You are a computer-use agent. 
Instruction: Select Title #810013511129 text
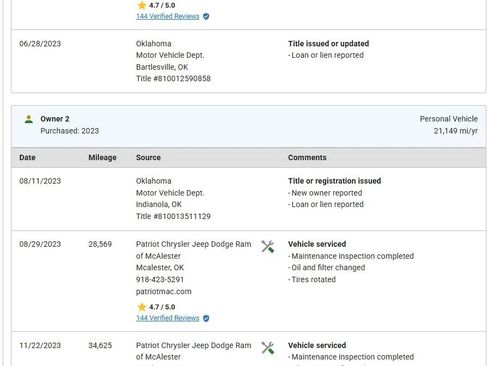173,216
